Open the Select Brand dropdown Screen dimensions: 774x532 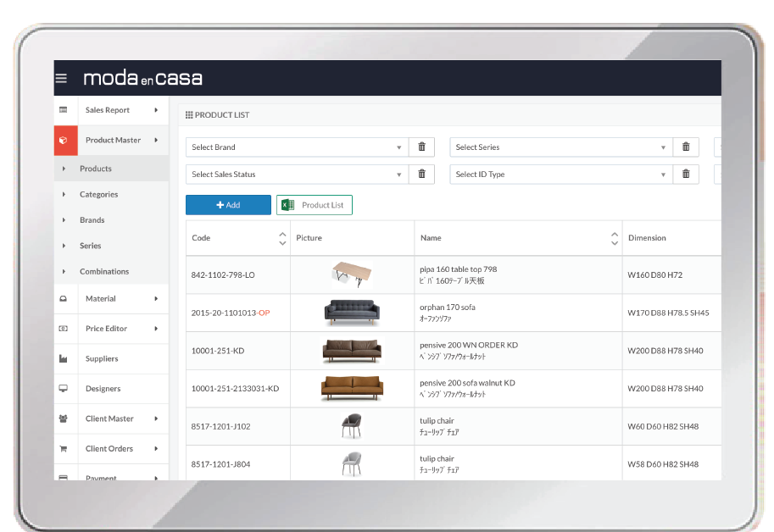pyautogui.click(x=298, y=147)
